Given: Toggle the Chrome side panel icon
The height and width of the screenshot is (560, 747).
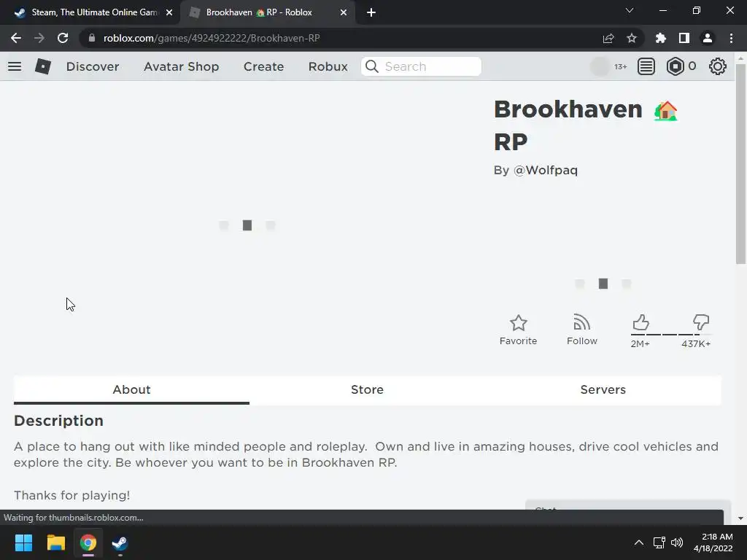Looking at the screenshot, I should point(684,38).
